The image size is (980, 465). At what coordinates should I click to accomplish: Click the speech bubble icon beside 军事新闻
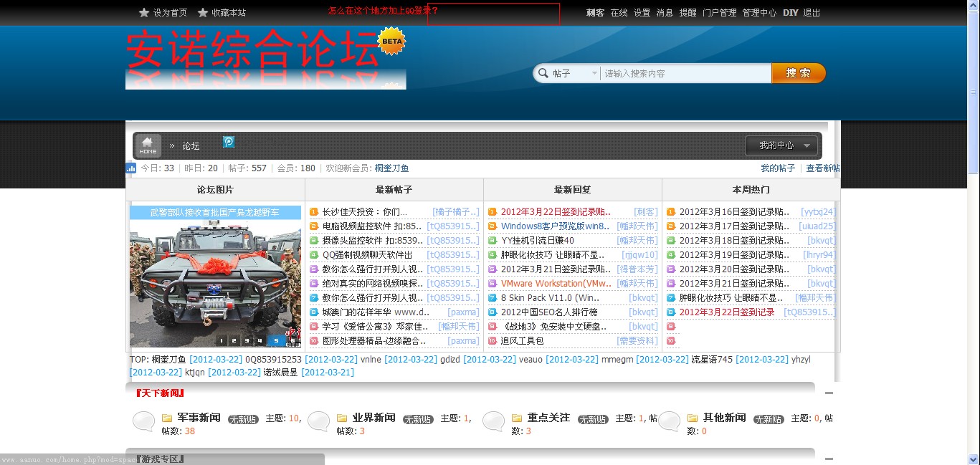tap(143, 422)
